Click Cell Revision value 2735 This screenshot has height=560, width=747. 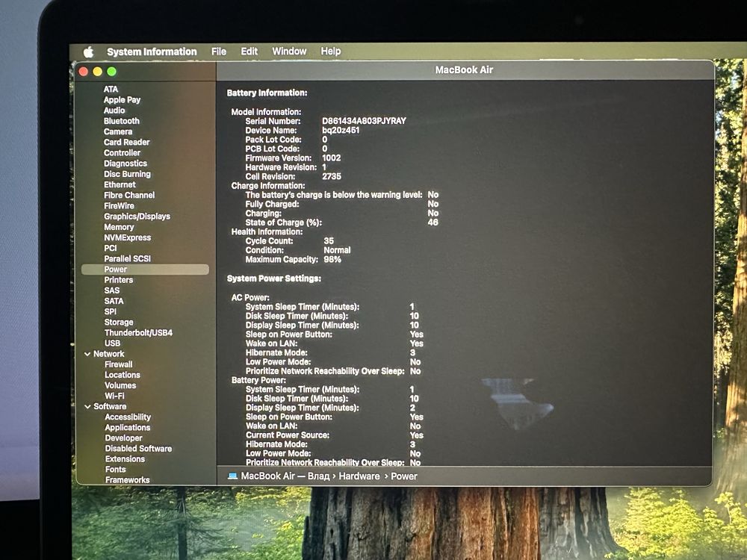coord(332,176)
